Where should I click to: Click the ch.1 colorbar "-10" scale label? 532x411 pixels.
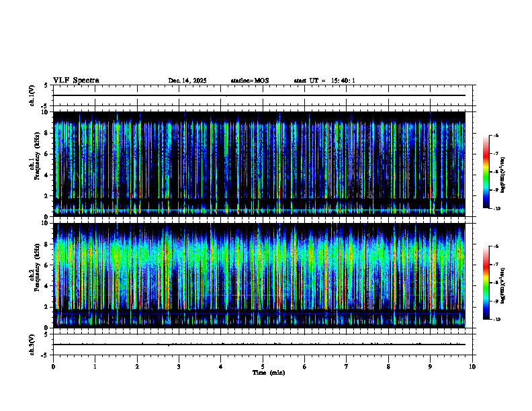(x=496, y=209)
